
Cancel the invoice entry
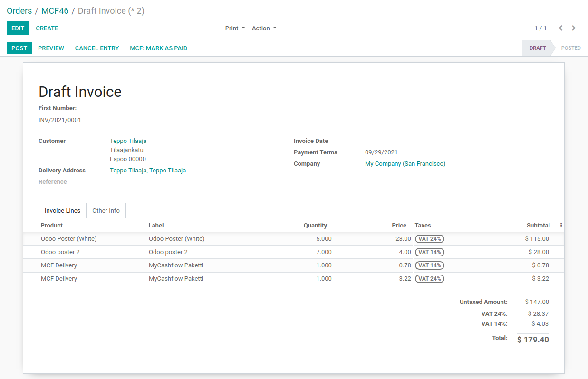click(97, 48)
